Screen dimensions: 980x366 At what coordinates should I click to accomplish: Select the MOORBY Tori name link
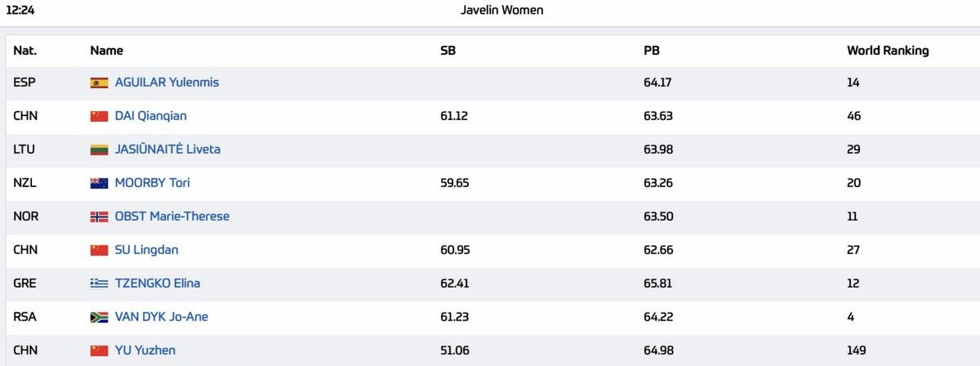coord(152,183)
